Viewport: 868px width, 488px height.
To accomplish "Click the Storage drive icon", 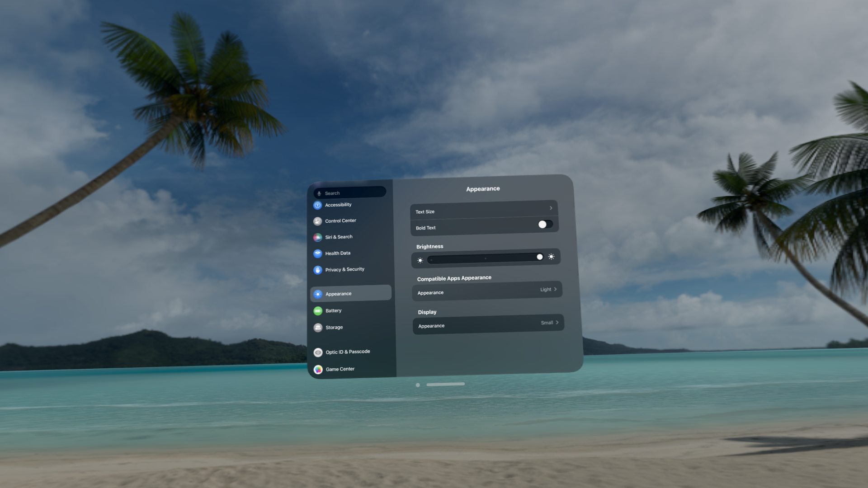I will coord(318,328).
